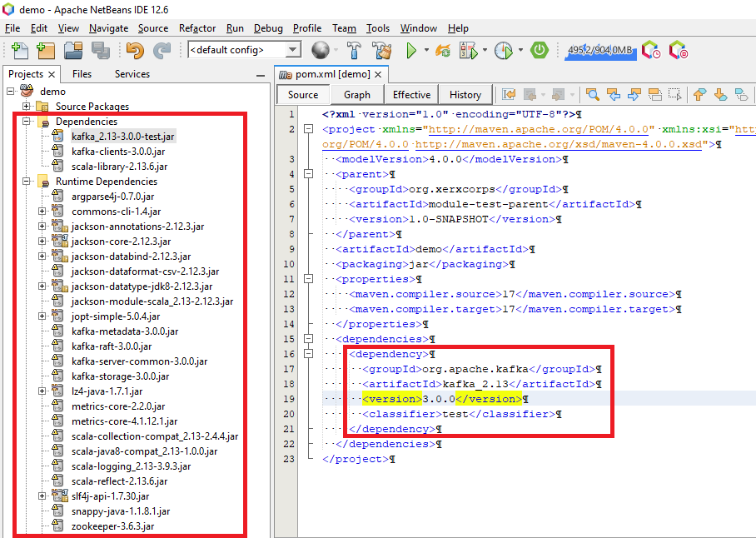The height and width of the screenshot is (538, 756).
Task: Click the Apply Code Changes reload icon
Action: click(443, 50)
